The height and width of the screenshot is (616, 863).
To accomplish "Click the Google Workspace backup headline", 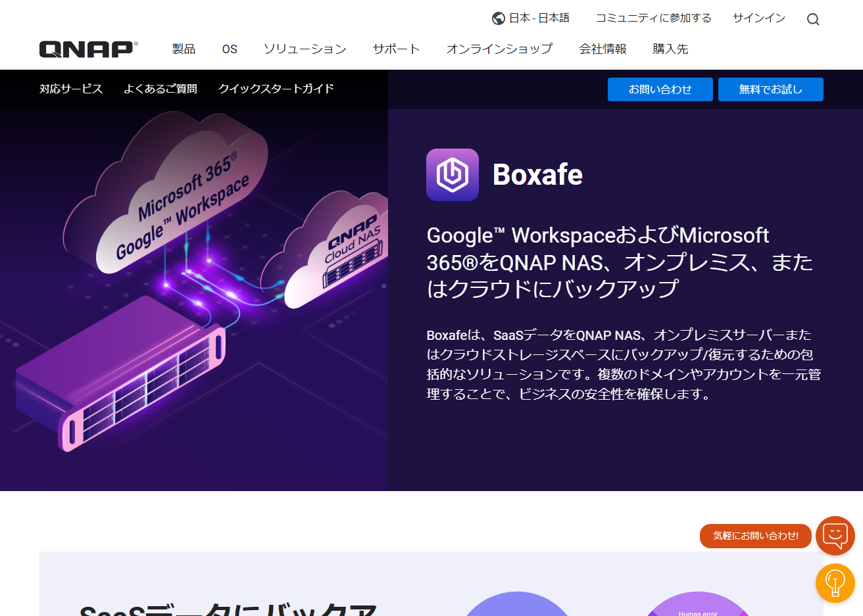I will click(620, 262).
